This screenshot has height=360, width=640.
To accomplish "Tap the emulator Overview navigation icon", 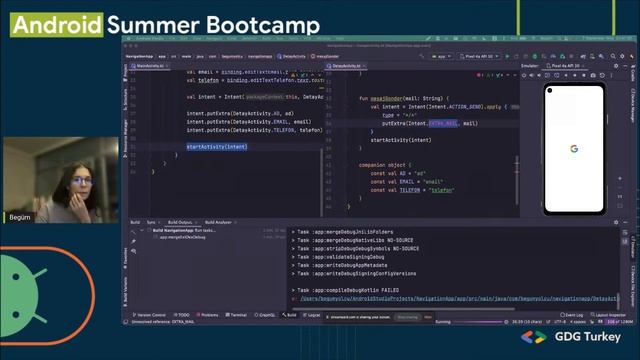I will click(584, 76).
